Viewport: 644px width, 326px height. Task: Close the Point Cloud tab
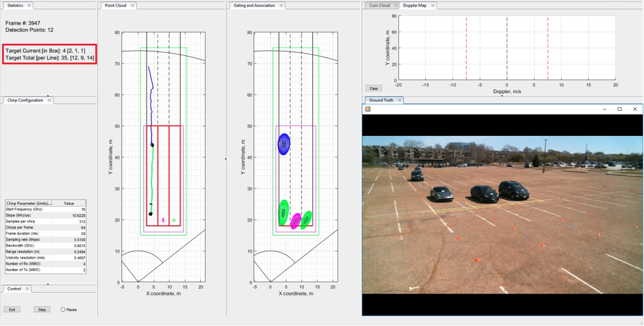pos(132,5)
